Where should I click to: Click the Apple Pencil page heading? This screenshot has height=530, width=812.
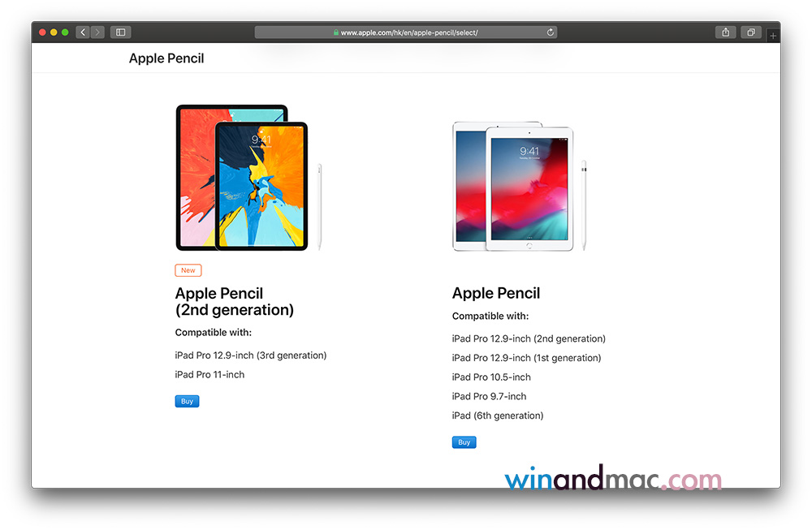(x=166, y=58)
